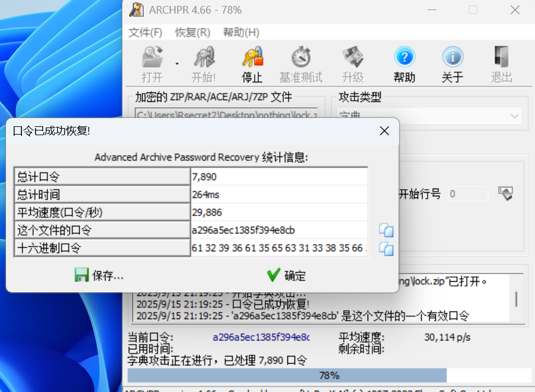535x392 pixels.
Task: Copy the hexadecimal password with copy icon
Action: click(386, 248)
